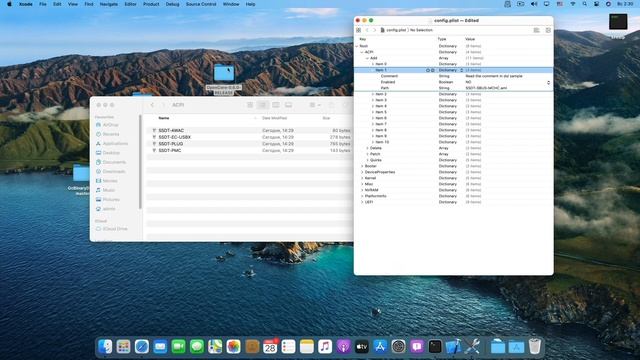Open the Debug menu
Image resolution: width=640 pixels, height=360 pixels.
pyautogui.click(x=172, y=4)
